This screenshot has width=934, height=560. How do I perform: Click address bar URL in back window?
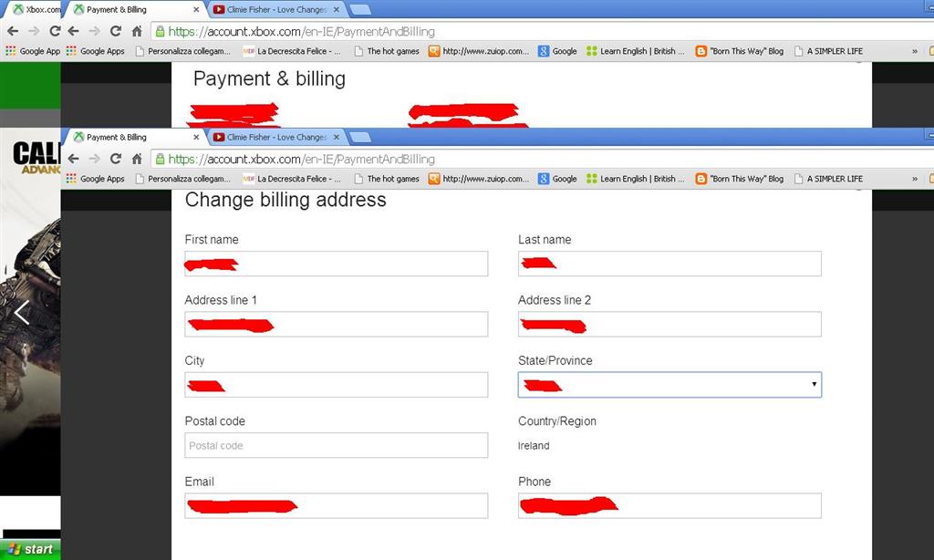click(301, 32)
